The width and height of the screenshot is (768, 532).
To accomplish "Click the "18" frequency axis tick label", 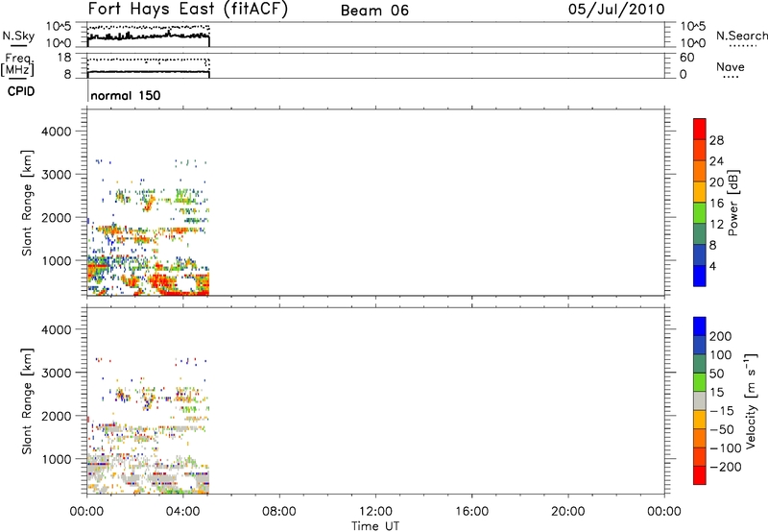I will pyautogui.click(x=64, y=58).
